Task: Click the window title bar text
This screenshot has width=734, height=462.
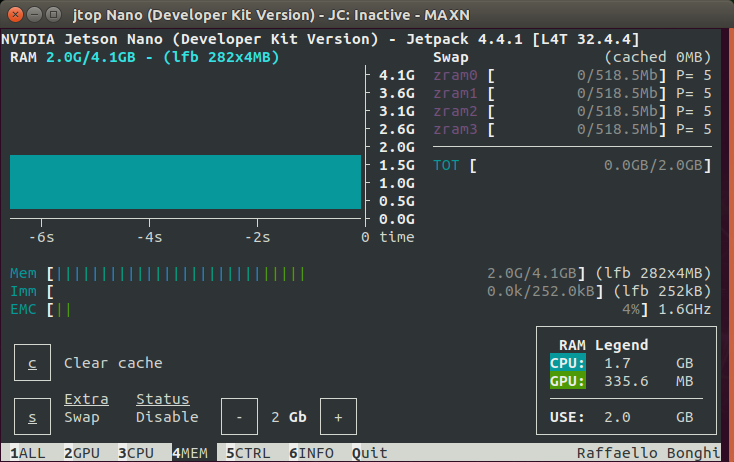Action: coord(271,15)
